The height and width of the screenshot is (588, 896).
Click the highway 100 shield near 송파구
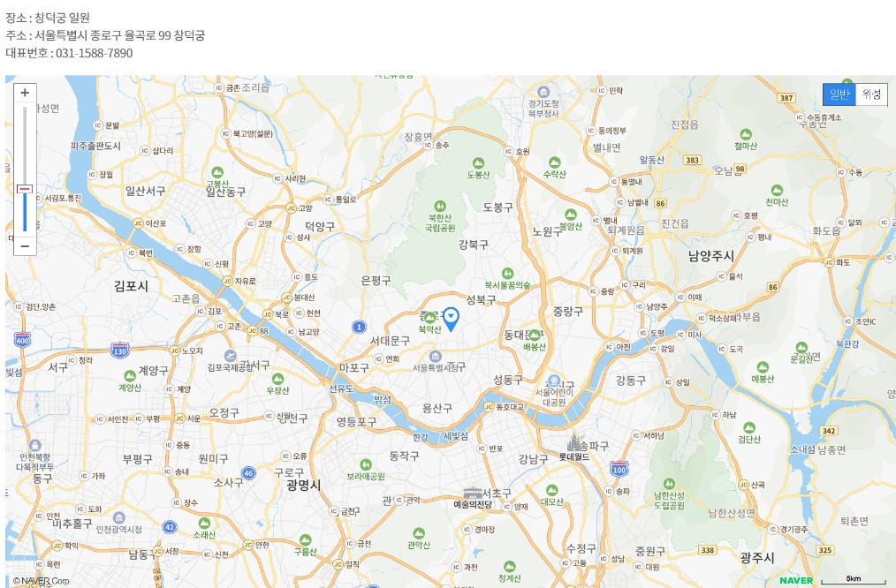pyautogui.click(x=620, y=470)
